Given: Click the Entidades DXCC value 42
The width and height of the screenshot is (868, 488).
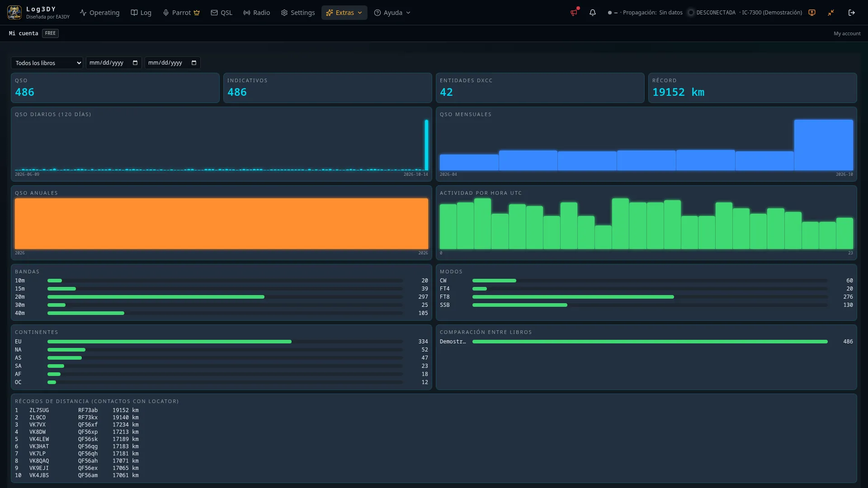Looking at the screenshot, I should pyautogui.click(x=446, y=92).
